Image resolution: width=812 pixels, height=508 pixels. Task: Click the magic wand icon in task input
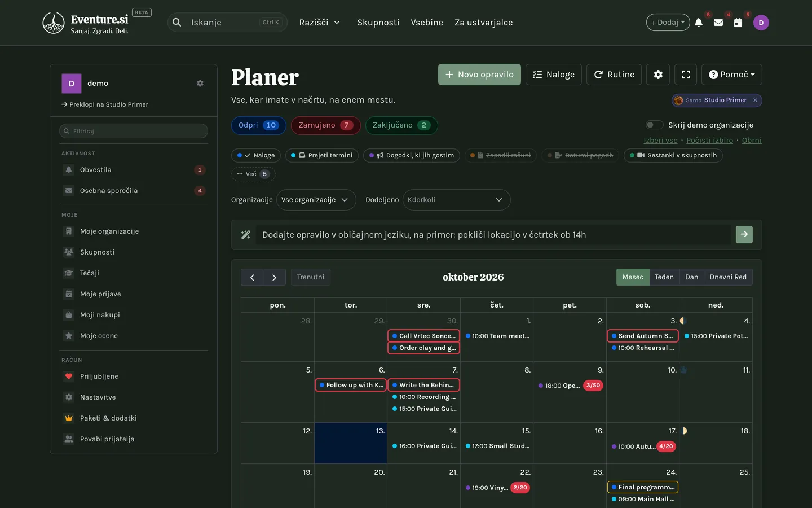[x=246, y=235]
